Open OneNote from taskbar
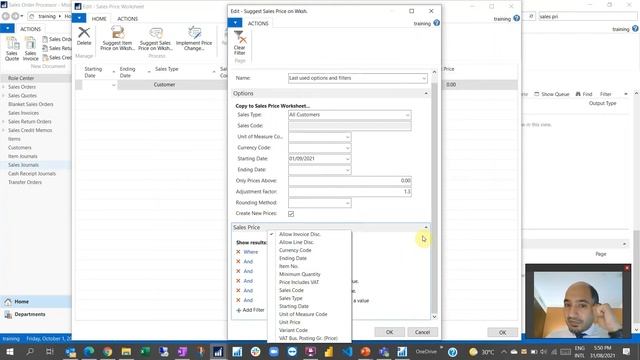640x360 pixels. [x=182, y=351]
